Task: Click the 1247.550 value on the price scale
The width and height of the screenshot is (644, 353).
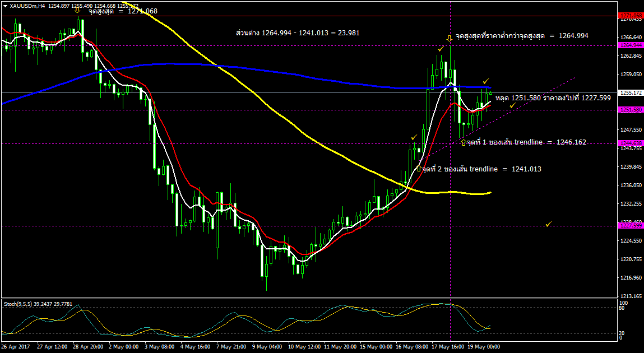Action: (631, 129)
